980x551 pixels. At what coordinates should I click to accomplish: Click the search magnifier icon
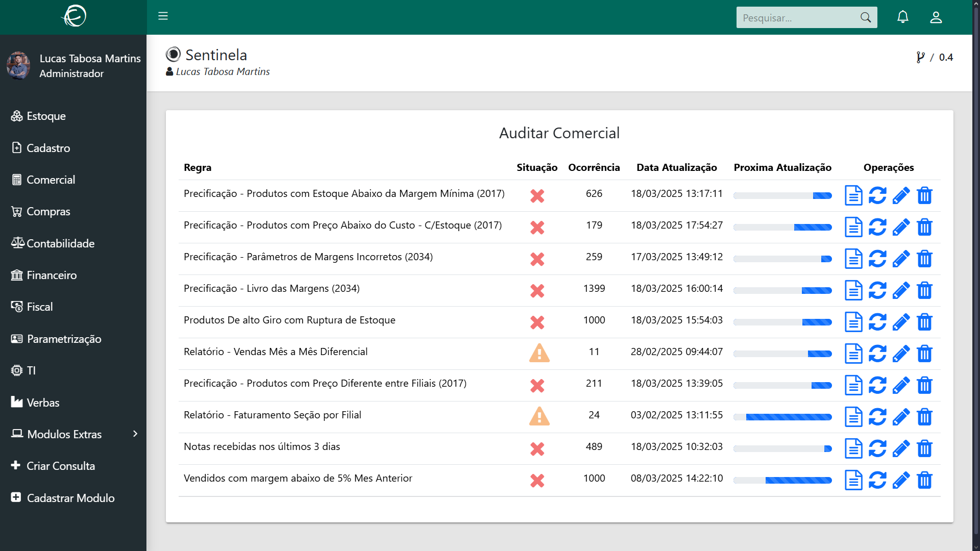tap(865, 17)
